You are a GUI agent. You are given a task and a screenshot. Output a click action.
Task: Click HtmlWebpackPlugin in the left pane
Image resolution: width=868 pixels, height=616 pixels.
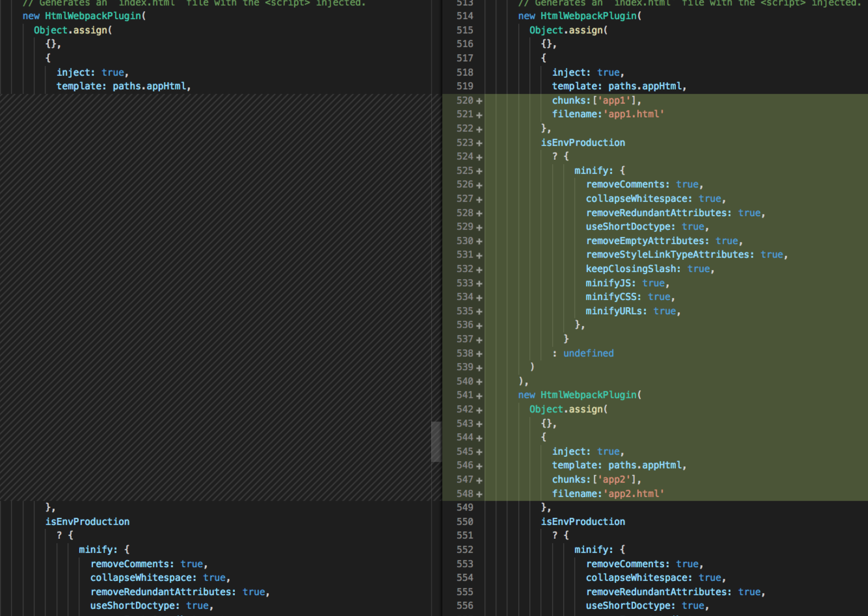(x=93, y=16)
